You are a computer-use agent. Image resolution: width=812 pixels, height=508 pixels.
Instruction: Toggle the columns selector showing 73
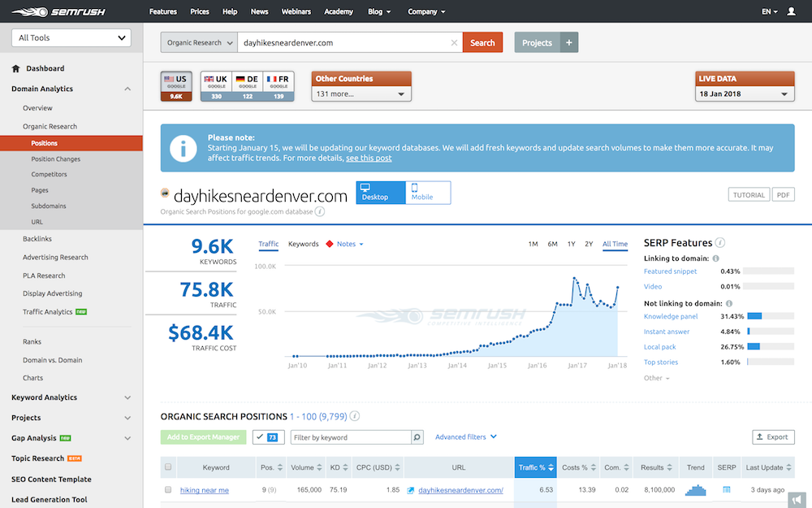coord(268,437)
